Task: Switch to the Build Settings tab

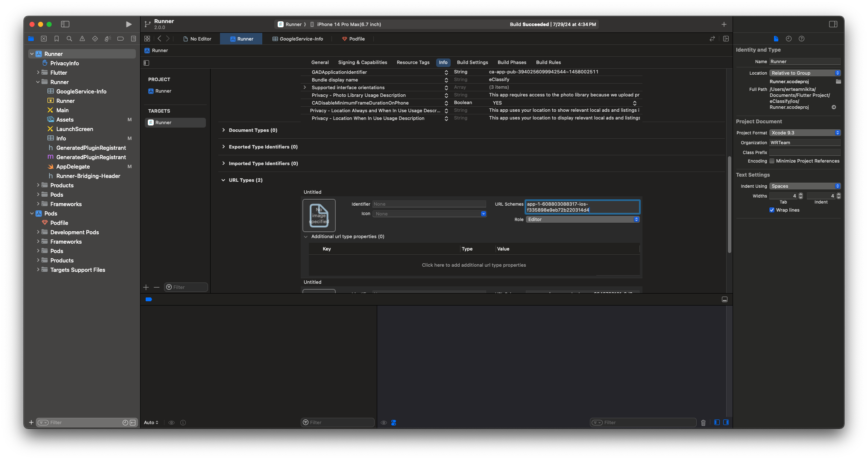Action: (472, 62)
